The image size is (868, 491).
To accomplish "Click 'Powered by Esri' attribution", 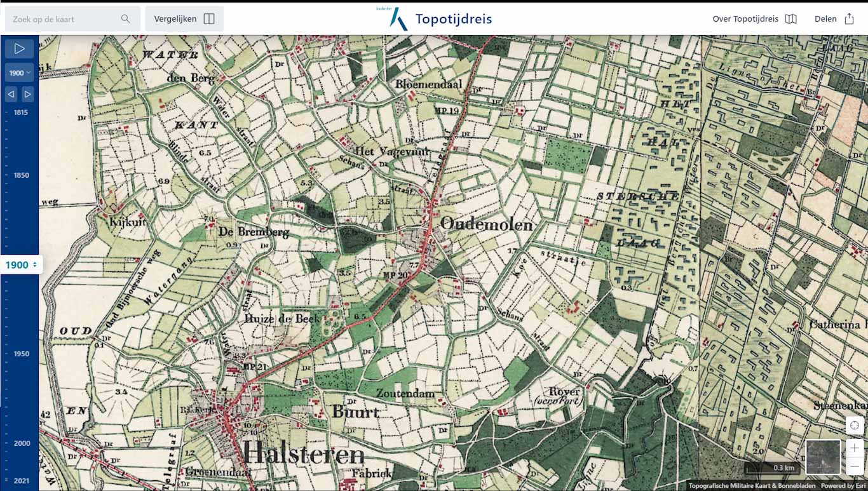I will tap(843, 486).
